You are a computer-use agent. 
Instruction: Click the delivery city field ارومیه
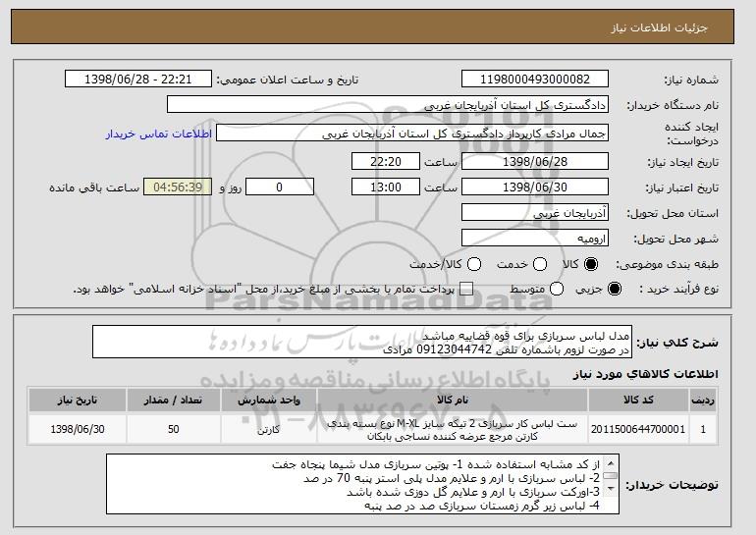(535, 239)
